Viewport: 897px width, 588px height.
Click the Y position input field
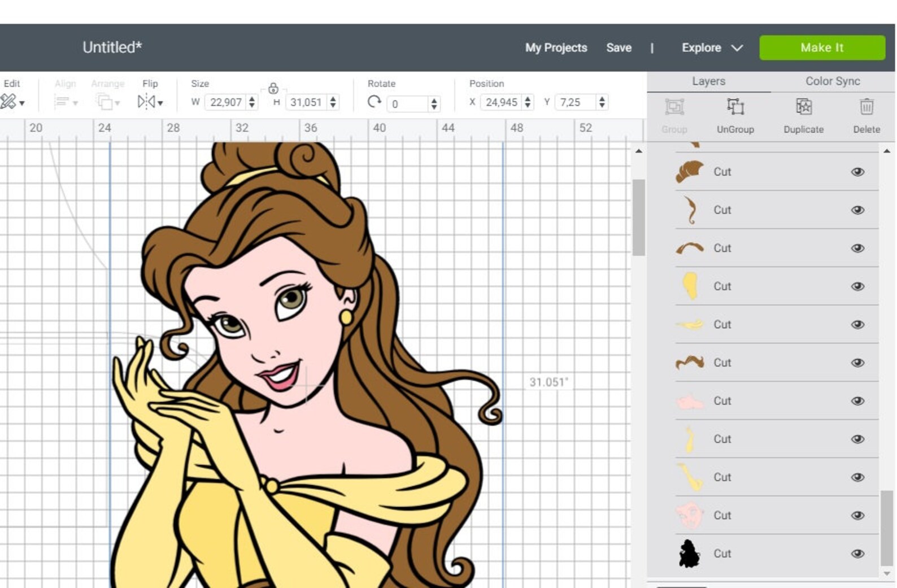point(576,102)
